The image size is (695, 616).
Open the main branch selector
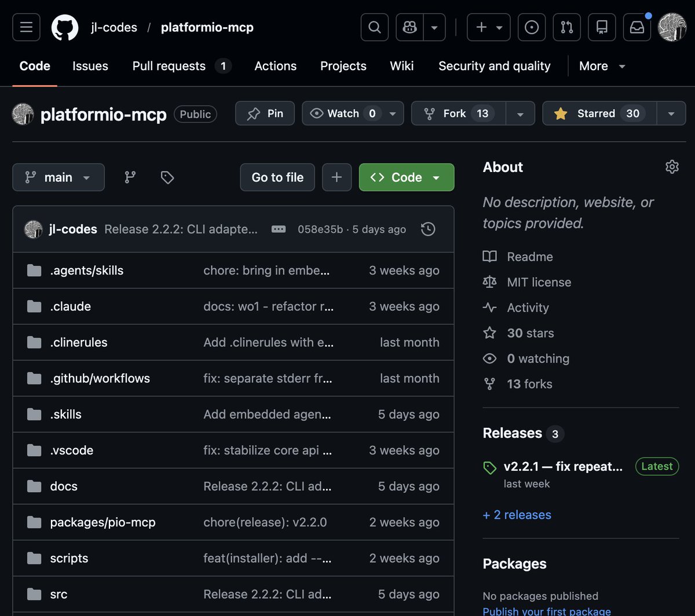click(x=58, y=177)
